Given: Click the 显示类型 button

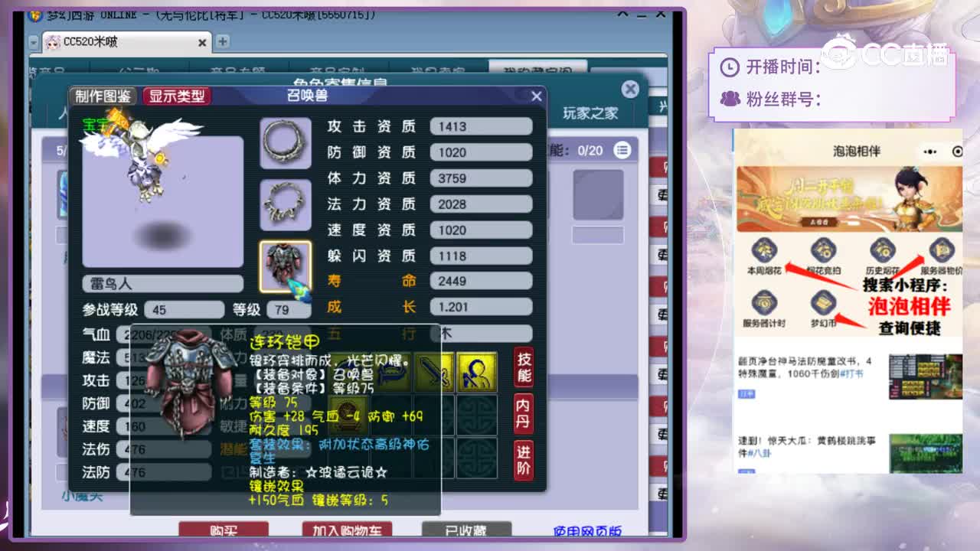Looking at the screenshot, I should click(x=177, y=96).
